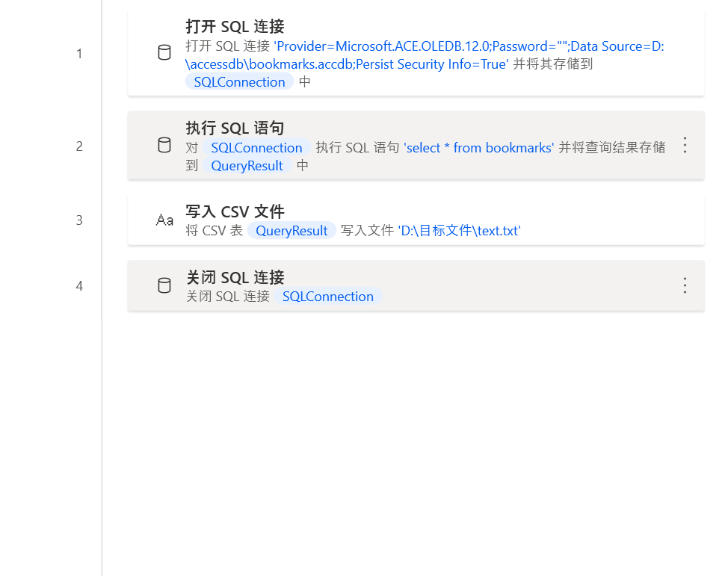Click the database icon on step 1
The image size is (728, 576).
pyautogui.click(x=164, y=52)
